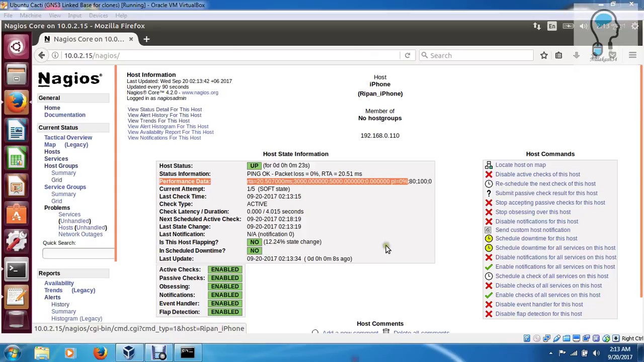Click Windows Start button on taskbar
644x362 pixels.
[x=12, y=353]
